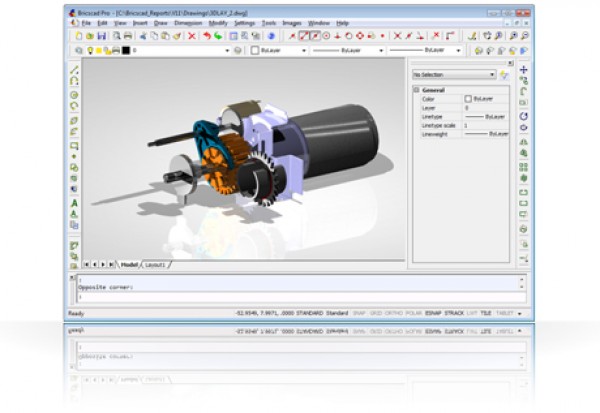The image size is (600, 413).
Task: Click the red Delete X toolbar icon
Action: tap(192, 35)
